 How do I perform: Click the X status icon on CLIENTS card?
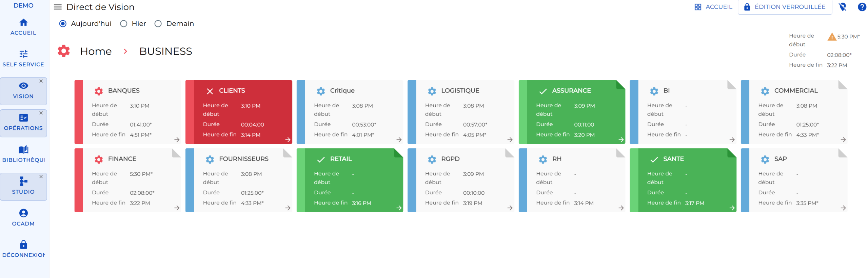210,91
